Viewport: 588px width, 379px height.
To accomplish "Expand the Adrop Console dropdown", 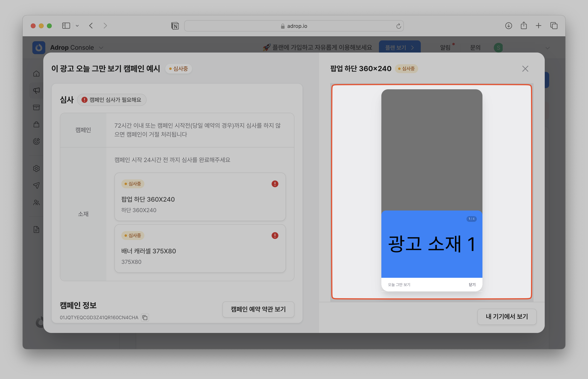I will pos(101,48).
